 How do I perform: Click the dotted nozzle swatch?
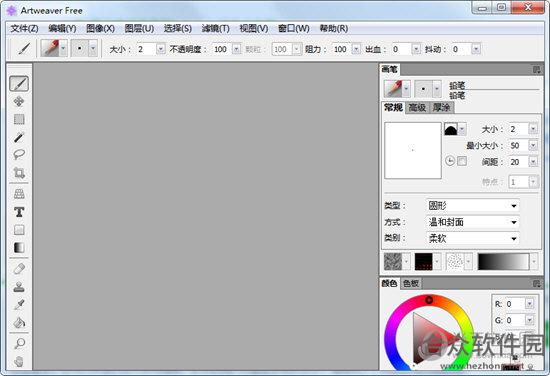[455, 262]
